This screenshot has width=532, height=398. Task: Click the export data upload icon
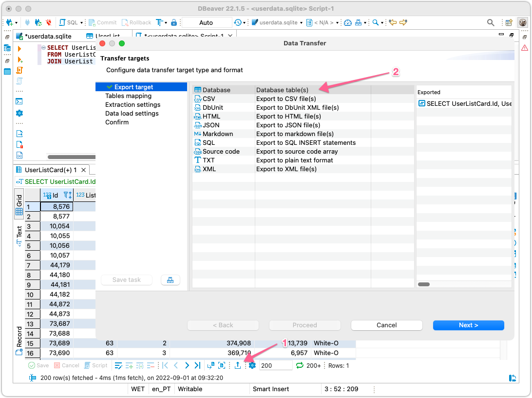click(238, 365)
